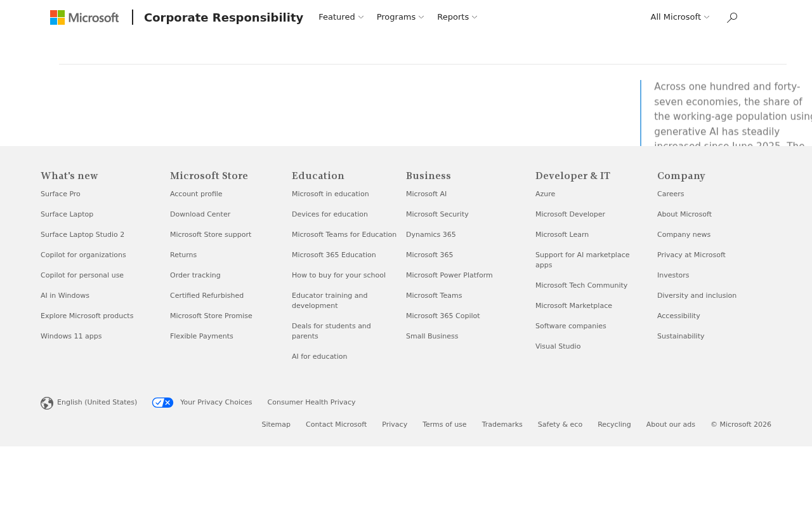Change language from English (United States)

pyautogui.click(x=97, y=403)
